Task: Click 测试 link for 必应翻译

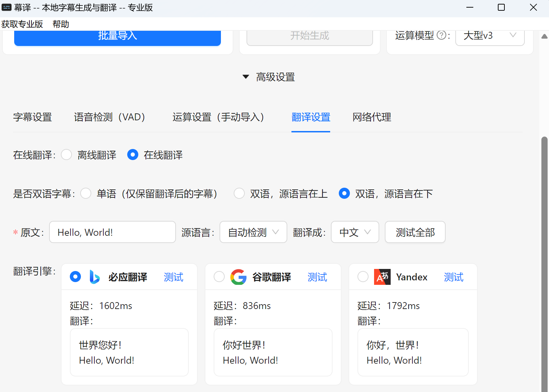Action: (x=173, y=277)
